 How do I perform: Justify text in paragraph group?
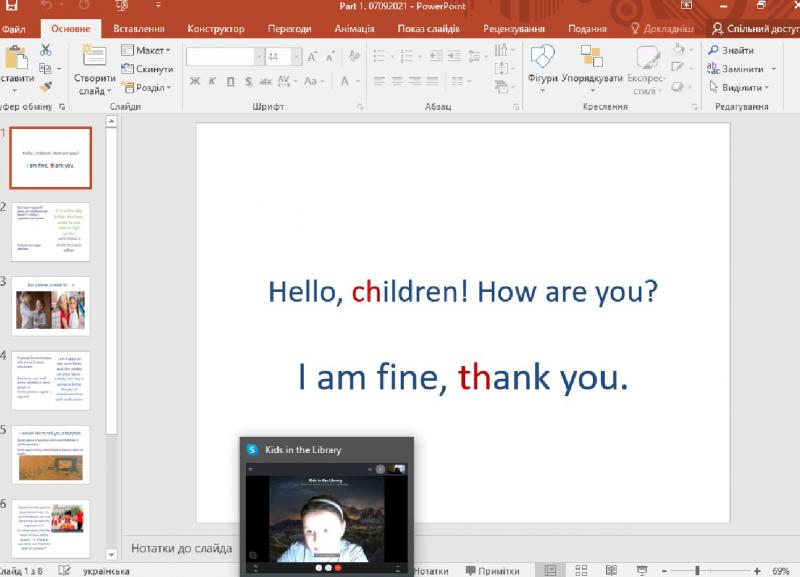433,81
